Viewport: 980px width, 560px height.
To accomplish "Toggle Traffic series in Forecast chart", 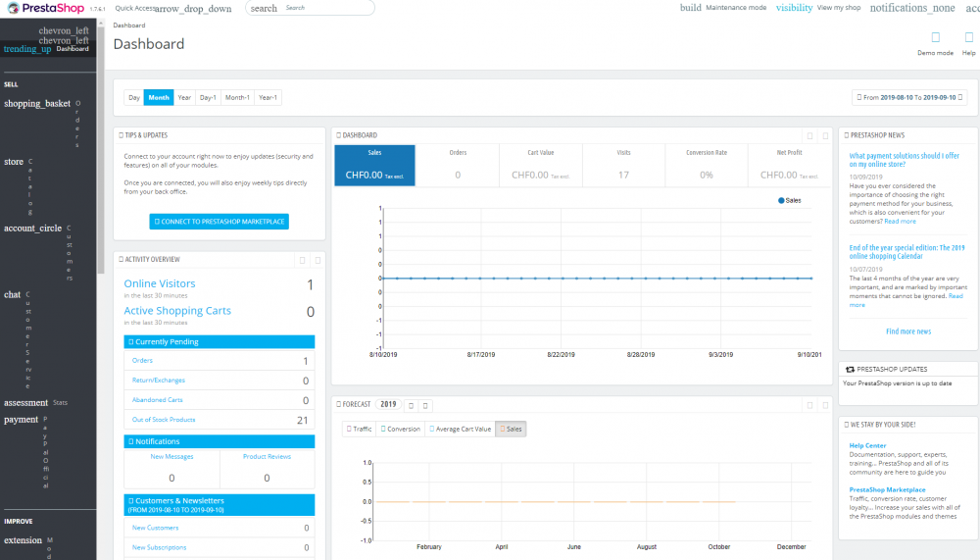I will tap(359, 429).
